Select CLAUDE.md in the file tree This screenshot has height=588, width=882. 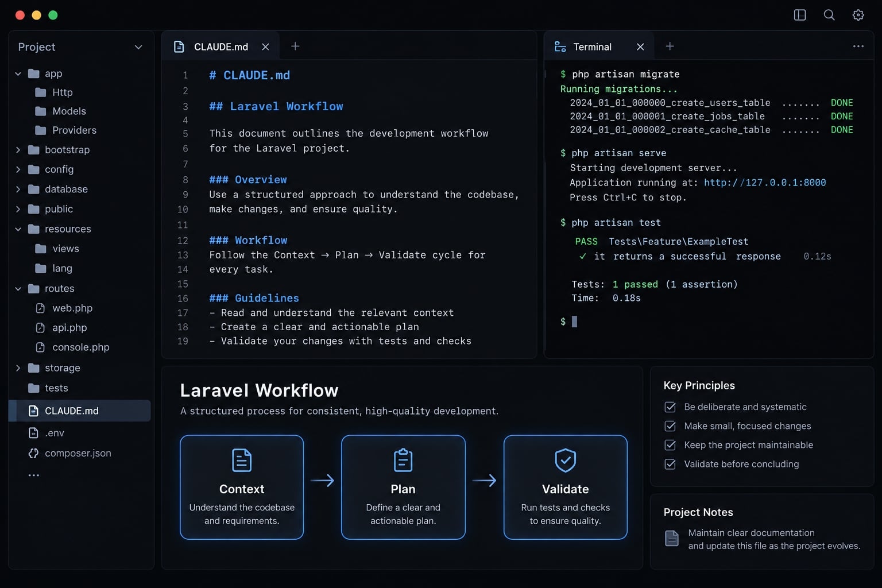pos(80,411)
